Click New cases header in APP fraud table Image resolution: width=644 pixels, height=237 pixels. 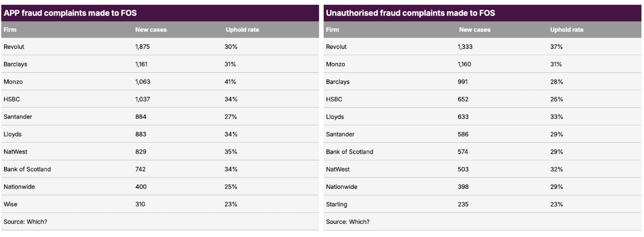point(151,30)
